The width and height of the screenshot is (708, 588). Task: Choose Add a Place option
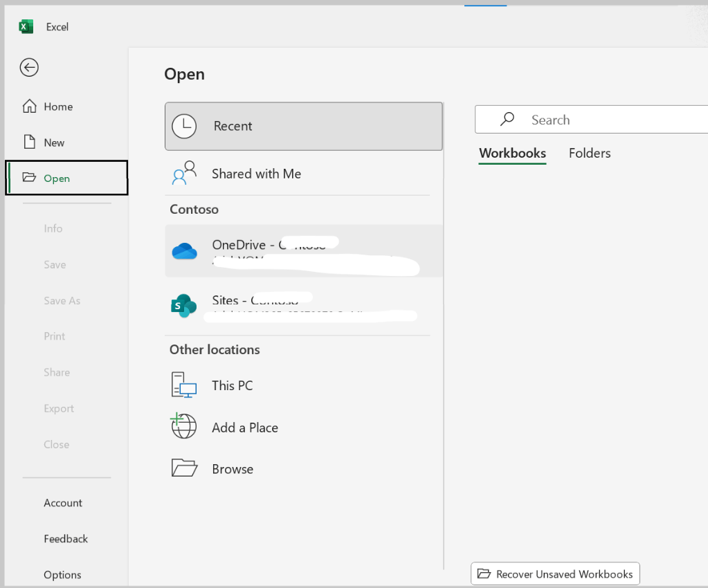coord(303,427)
